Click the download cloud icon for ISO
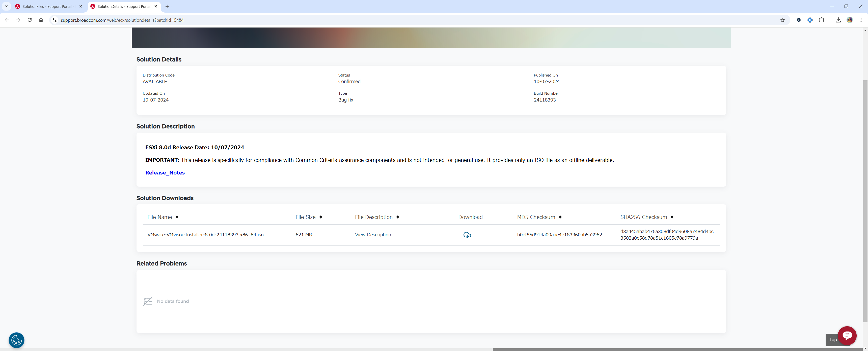The image size is (868, 351). (x=467, y=235)
